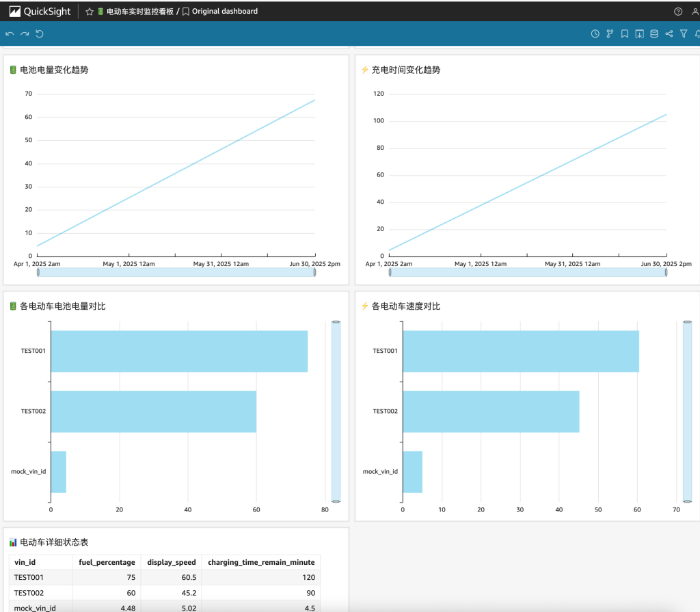700x612 pixels.
Task: Click the battery trend chart time range slider
Action: (x=176, y=272)
